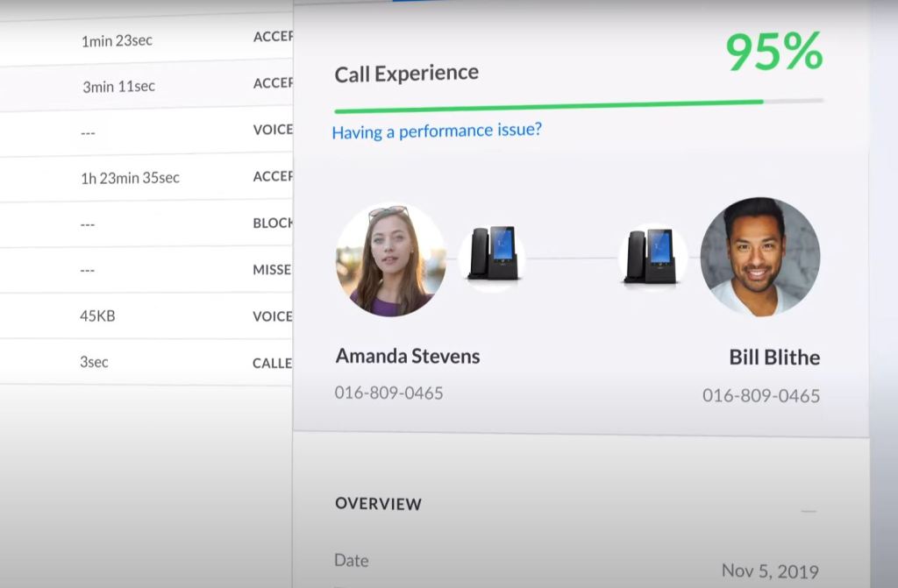The image size is (898, 588).
Task: Click the phone number under Amanda Stevens
Action: coord(388,393)
